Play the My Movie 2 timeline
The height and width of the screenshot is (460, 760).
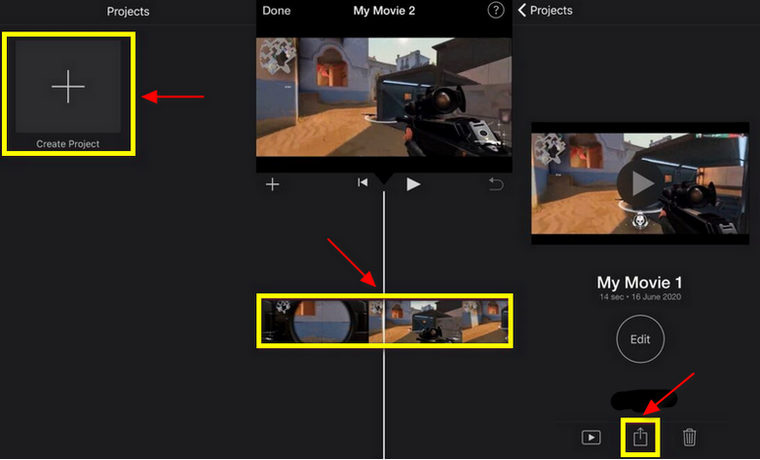coord(413,184)
